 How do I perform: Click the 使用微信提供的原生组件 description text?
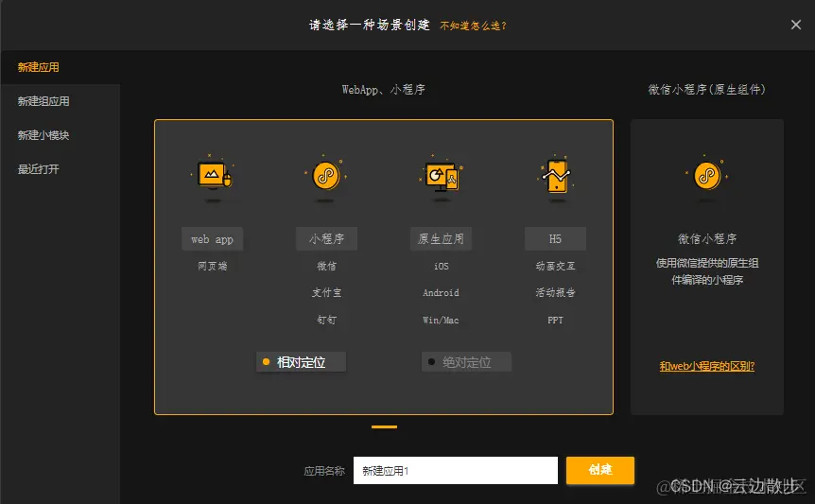coord(707,271)
